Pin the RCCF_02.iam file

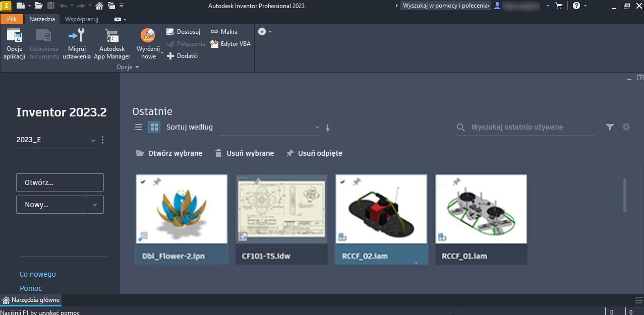coord(357,182)
